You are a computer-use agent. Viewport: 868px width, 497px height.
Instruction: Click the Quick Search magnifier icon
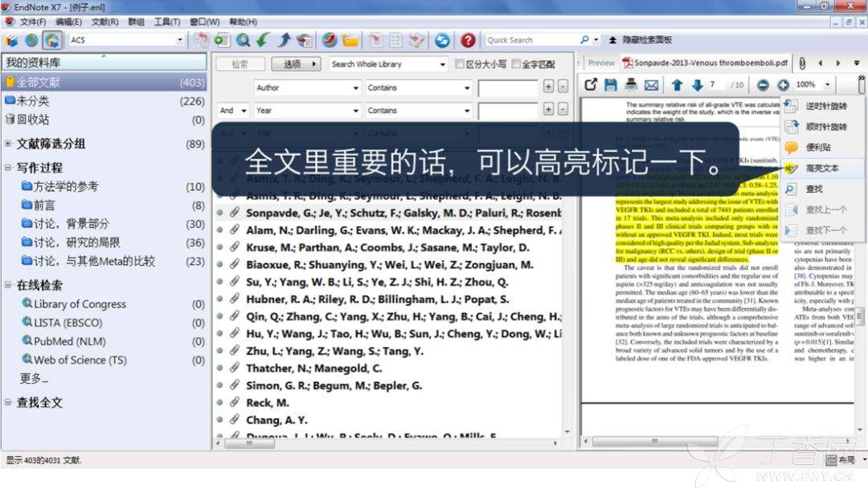point(584,40)
